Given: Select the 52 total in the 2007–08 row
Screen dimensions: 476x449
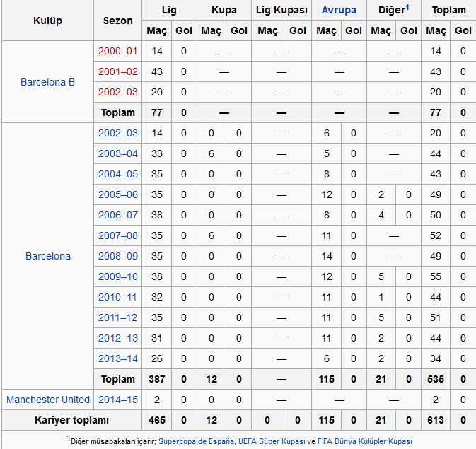Looking at the screenshot, I should pyautogui.click(x=436, y=235).
